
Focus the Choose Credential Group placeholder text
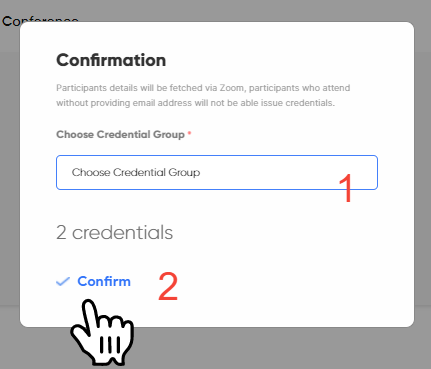click(136, 172)
